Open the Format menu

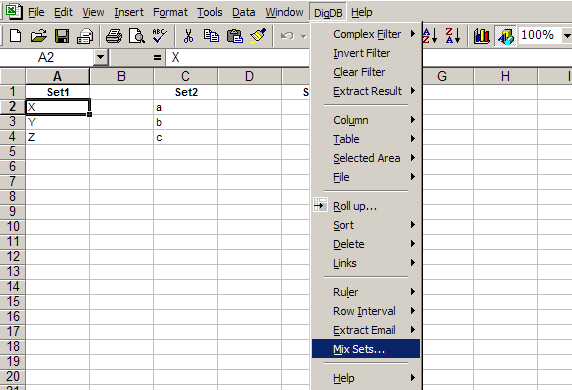click(170, 12)
